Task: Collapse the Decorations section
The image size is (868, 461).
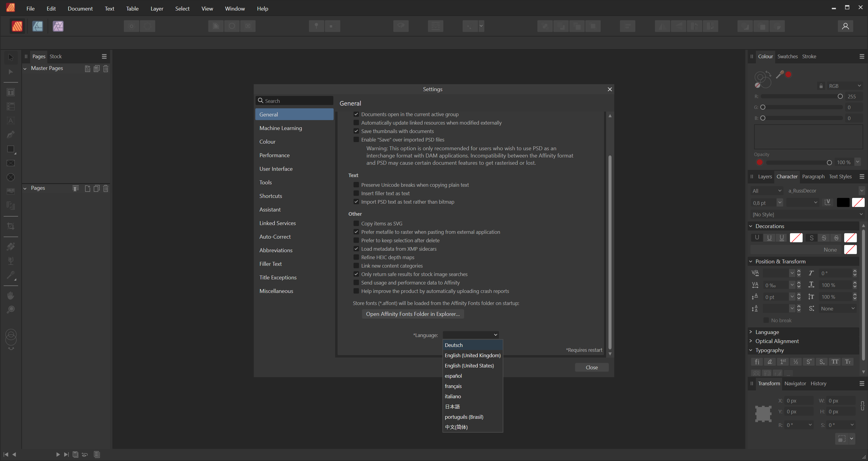Action: tap(751, 226)
